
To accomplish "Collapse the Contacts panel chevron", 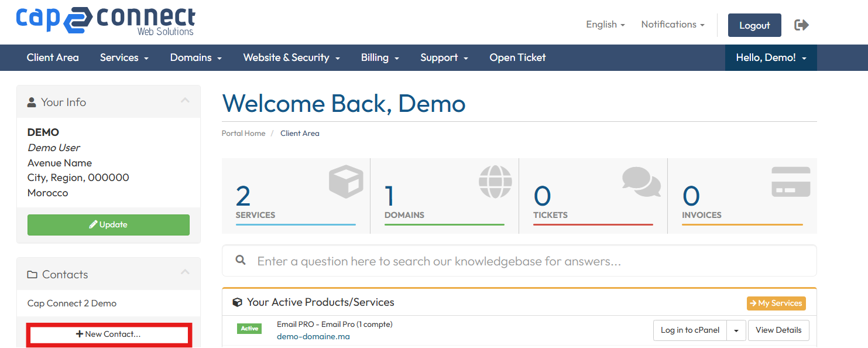I will (x=185, y=272).
